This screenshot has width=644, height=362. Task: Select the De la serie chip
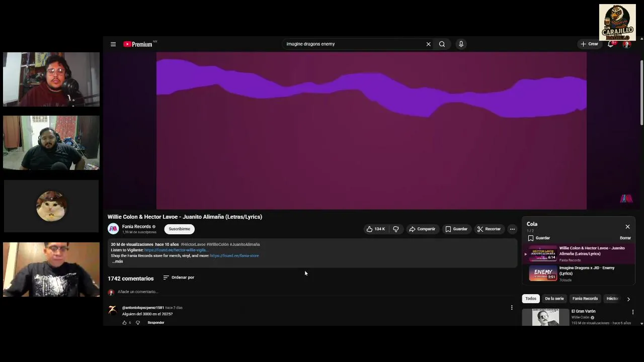(554, 299)
